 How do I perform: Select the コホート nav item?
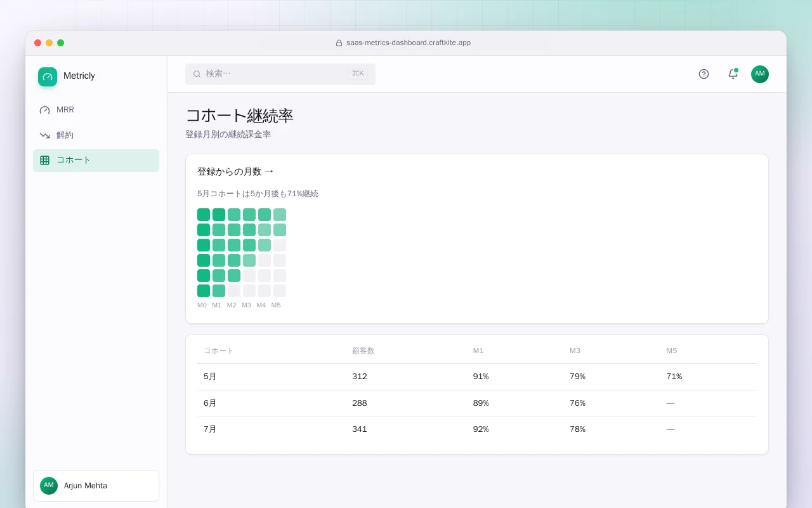96,161
